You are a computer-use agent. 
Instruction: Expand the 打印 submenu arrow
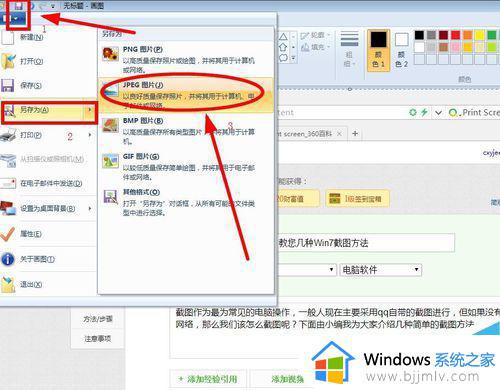point(90,135)
